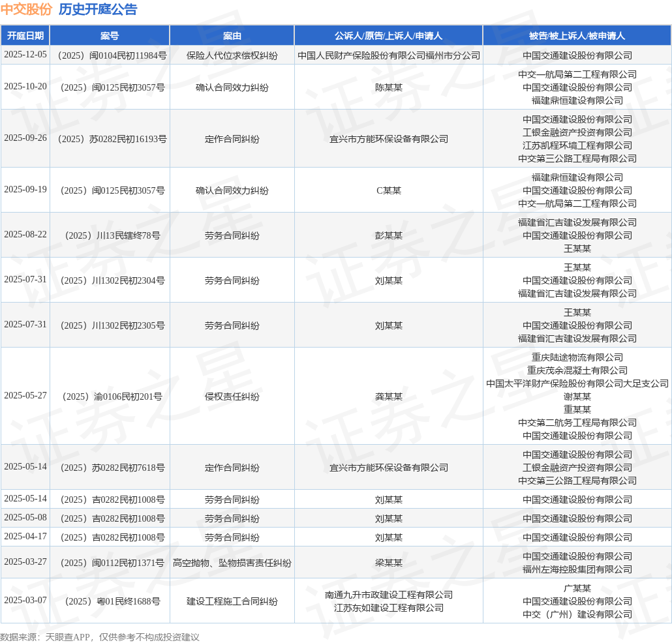
Task: Select the date 2025-05-27
Action: [25, 395]
